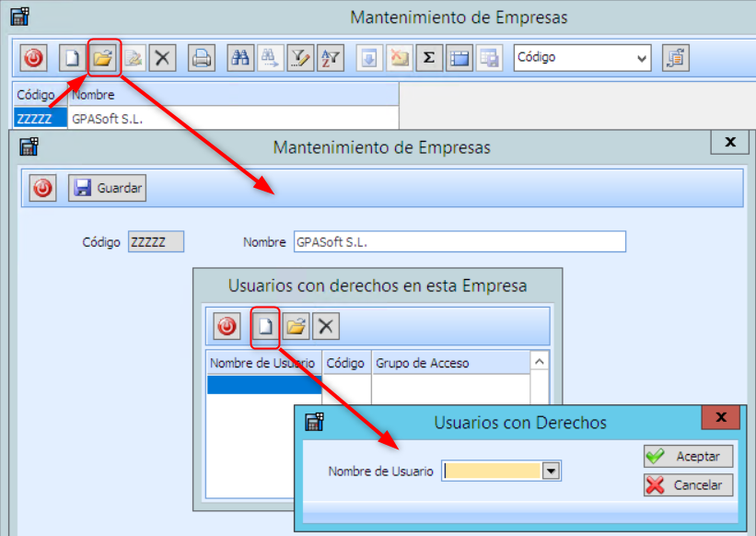Click the Cancelar button
The width and height of the screenshot is (756, 536).
click(688, 485)
